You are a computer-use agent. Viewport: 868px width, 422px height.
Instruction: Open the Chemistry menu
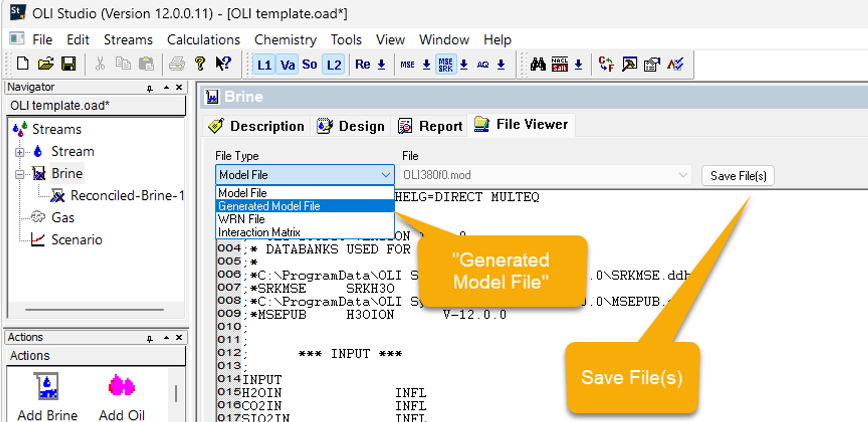coord(285,40)
